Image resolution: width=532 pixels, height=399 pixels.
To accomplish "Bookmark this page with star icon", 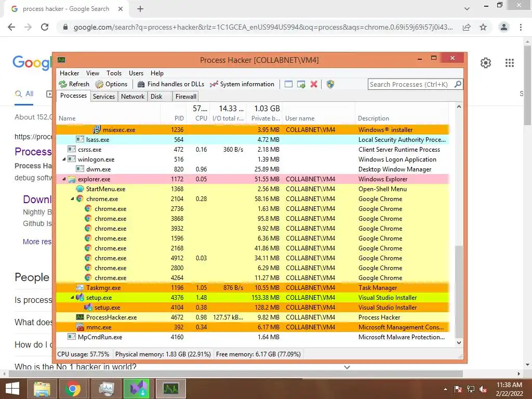I will pyautogui.click(x=483, y=27).
